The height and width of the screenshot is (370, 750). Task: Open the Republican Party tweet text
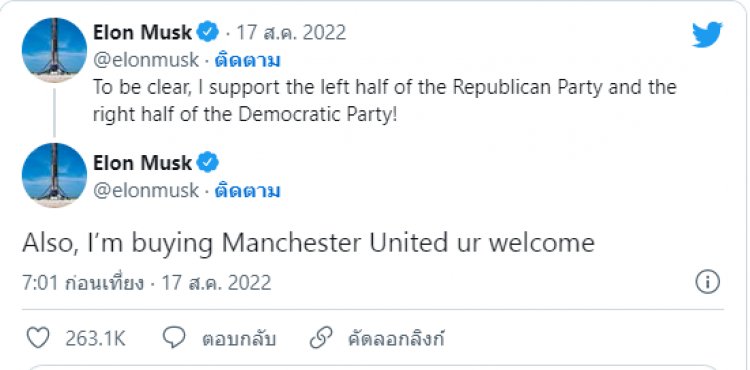click(385, 102)
